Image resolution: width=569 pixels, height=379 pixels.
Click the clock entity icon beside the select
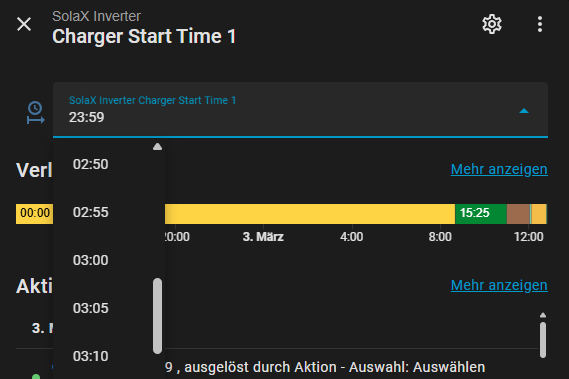[x=35, y=113]
